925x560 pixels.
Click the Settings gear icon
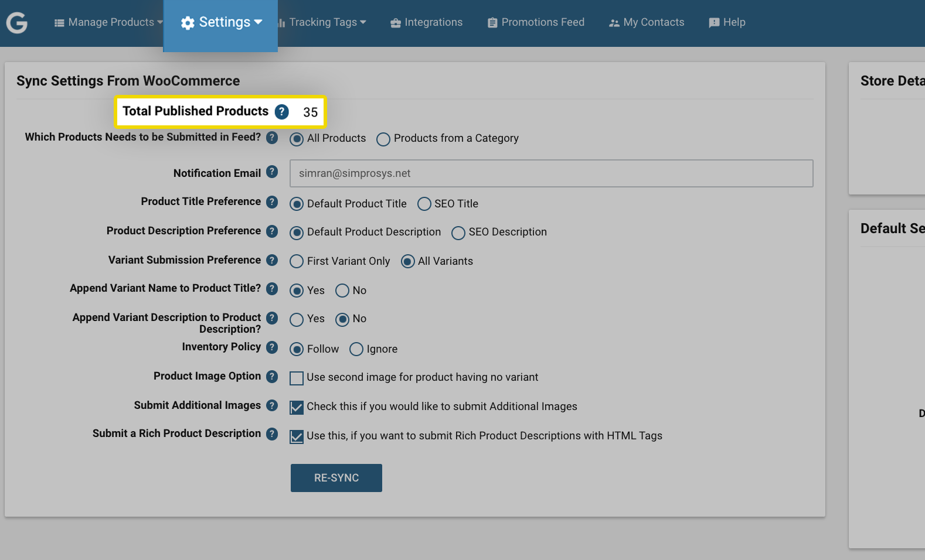tap(188, 23)
